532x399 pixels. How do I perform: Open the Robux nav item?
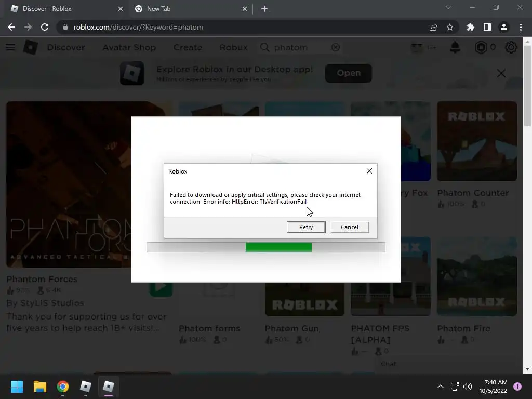233,47
